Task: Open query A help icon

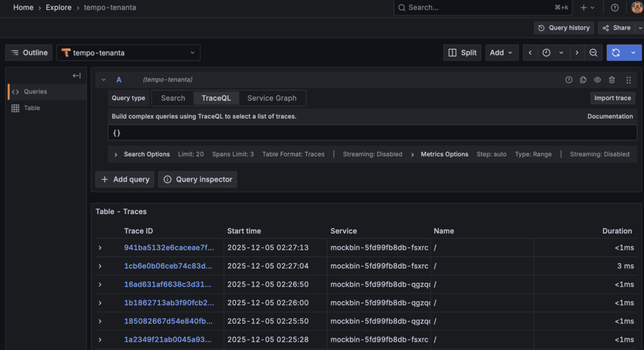Action: [x=569, y=80]
